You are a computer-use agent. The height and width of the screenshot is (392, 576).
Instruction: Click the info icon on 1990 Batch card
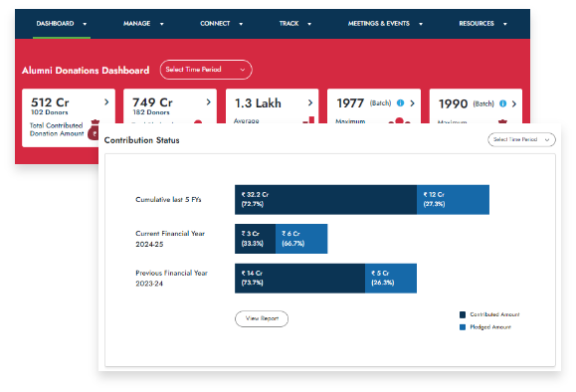point(503,104)
